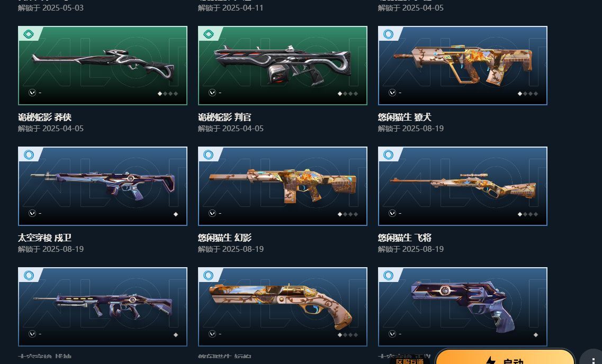Click Valorant logo icon on 悠闲猫生 飞将 card
The height and width of the screenshot is (364, 602).
click(392, 213)
